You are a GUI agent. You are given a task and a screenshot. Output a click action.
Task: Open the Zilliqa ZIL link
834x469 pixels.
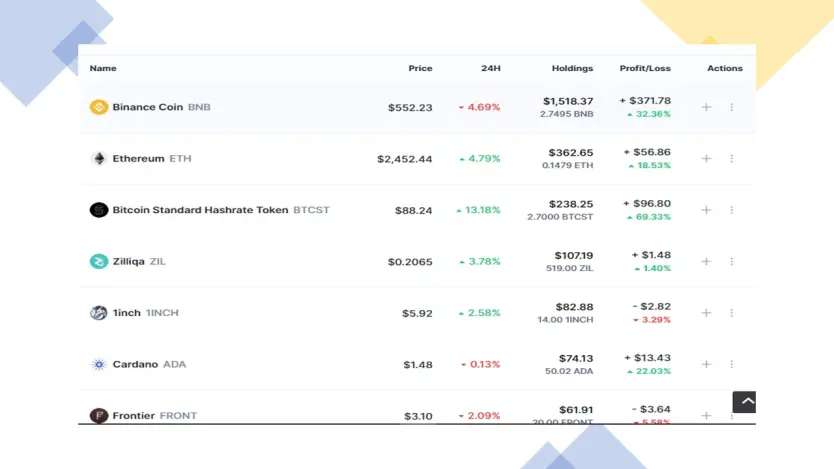point(139,261)
